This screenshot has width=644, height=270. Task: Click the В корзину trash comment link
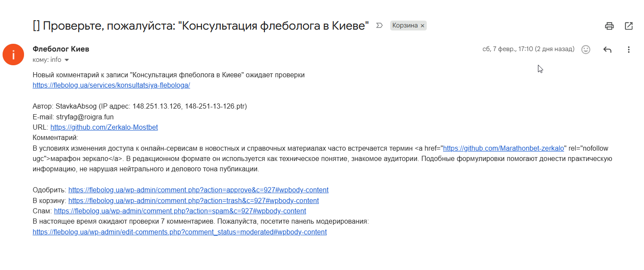(193, 200)
